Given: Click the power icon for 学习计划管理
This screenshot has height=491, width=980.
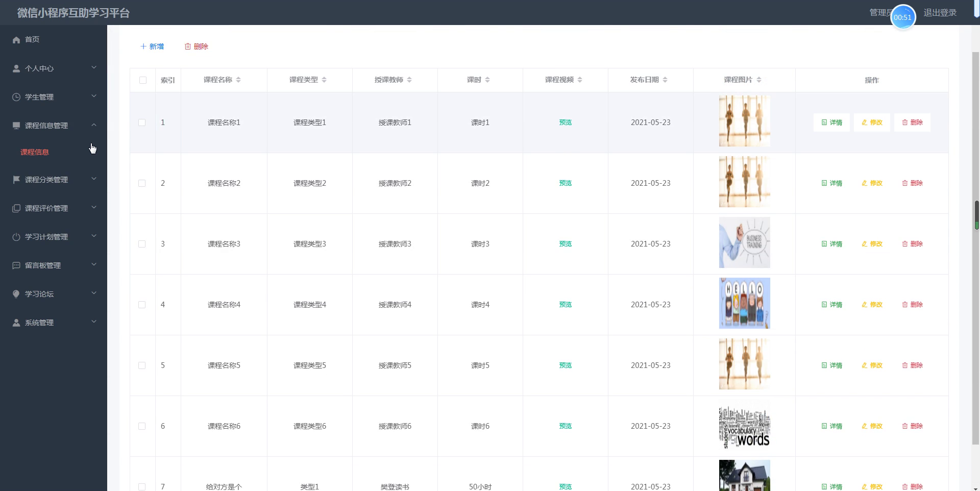Looking at the screenshot, I should tap(16, 237).
